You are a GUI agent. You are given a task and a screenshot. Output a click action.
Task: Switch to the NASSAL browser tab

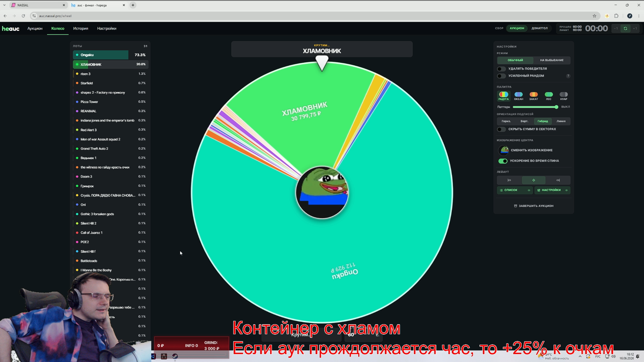(x=38, y=5)
